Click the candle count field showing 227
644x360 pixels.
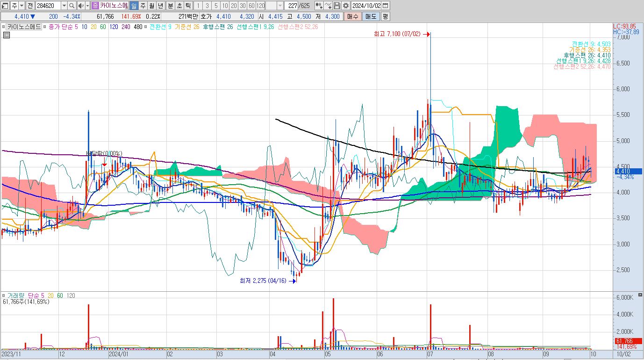pyautogui.click(x=292, y=6)
